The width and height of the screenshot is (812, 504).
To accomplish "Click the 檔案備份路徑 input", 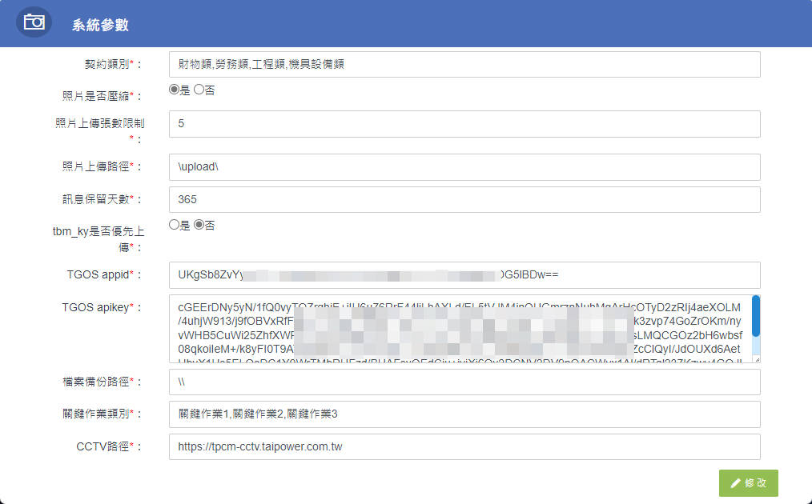I will 464,382.
